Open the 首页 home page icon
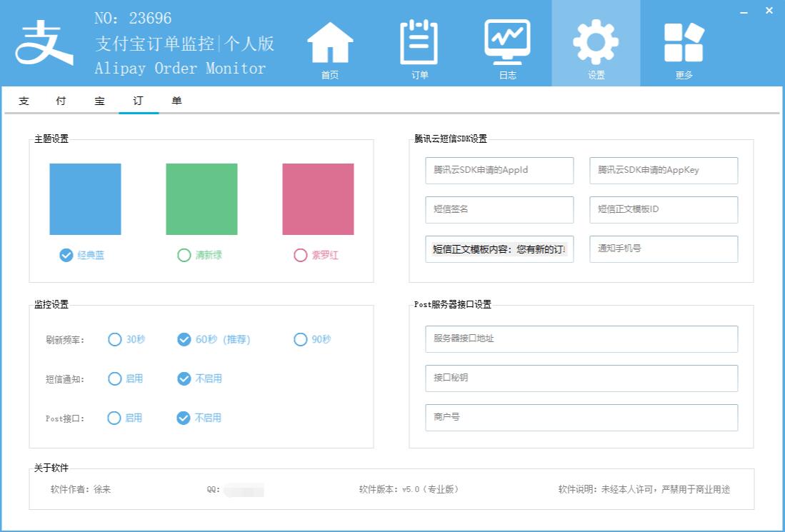785x532 pixels. pos(329,43)
